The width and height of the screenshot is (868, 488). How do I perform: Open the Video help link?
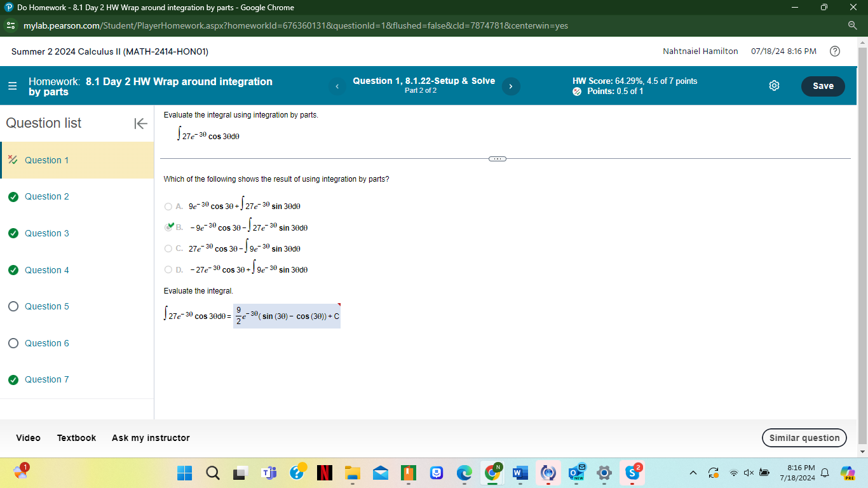click(28, 438)
